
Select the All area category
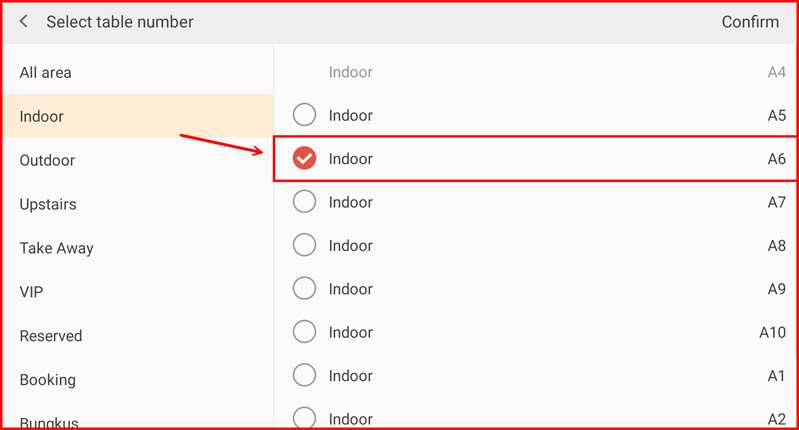46,73
